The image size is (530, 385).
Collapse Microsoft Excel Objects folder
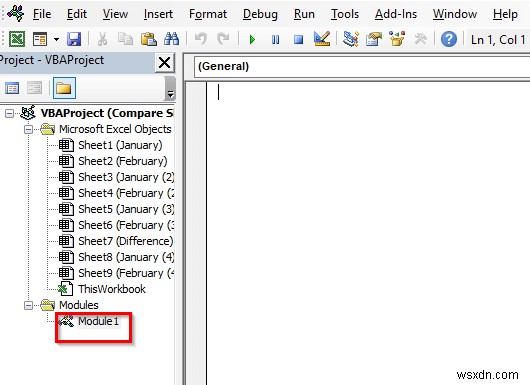[x=29, y=129]
